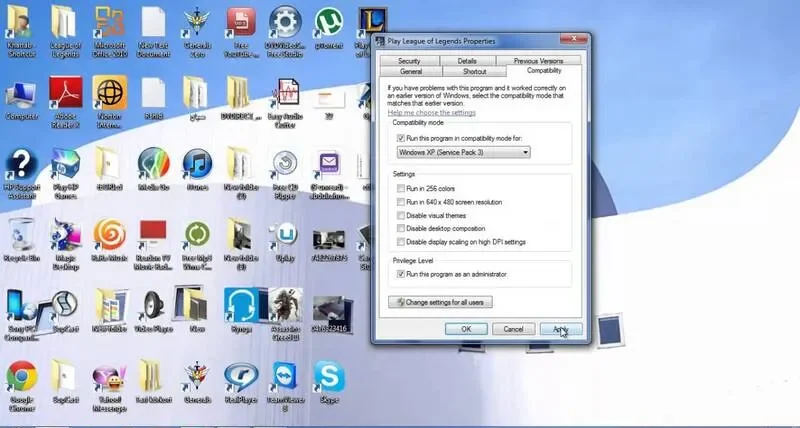The image size is (800, 428).
Task: Switch to the General tab
Action: 411,71
